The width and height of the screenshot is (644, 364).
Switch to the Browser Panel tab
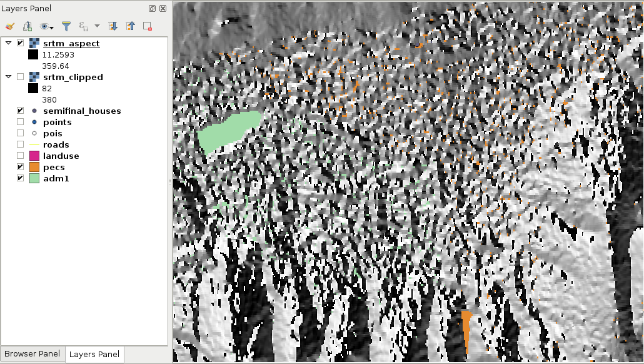(33, 354)
